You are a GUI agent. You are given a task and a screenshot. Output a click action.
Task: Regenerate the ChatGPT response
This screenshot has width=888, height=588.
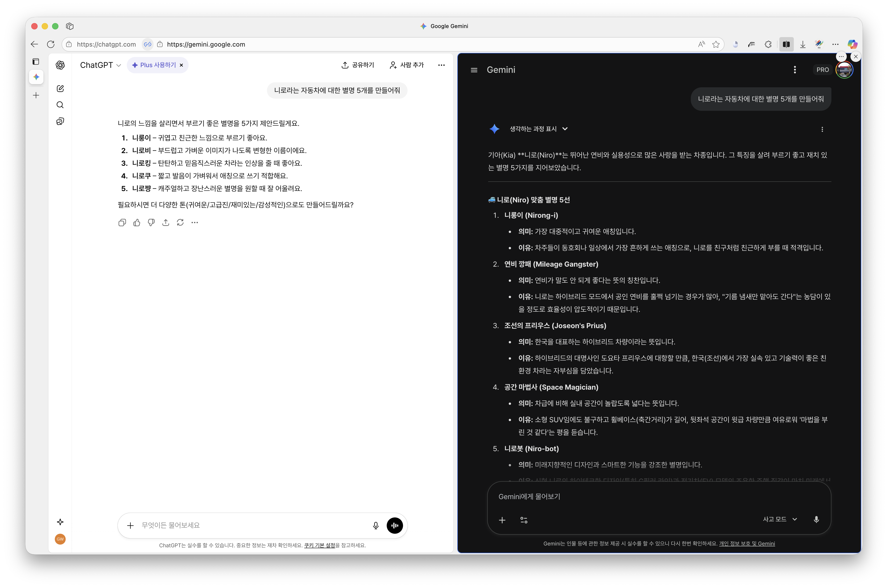[180, 223]
